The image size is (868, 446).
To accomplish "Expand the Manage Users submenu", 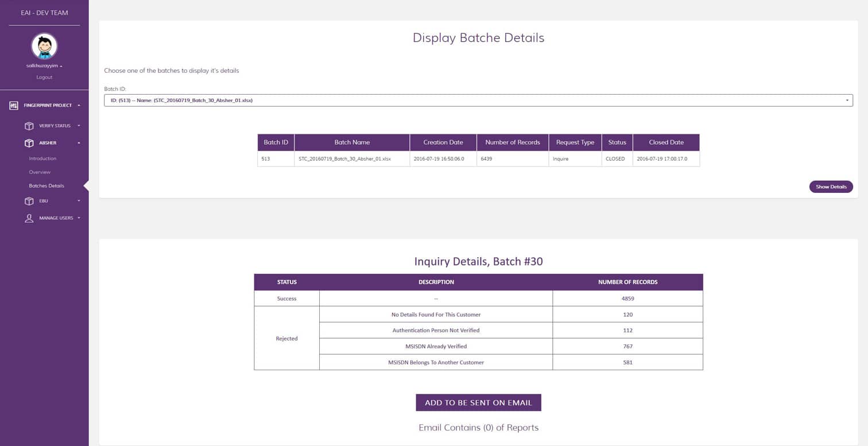I will pyautogui.click(x=79, y=218).
